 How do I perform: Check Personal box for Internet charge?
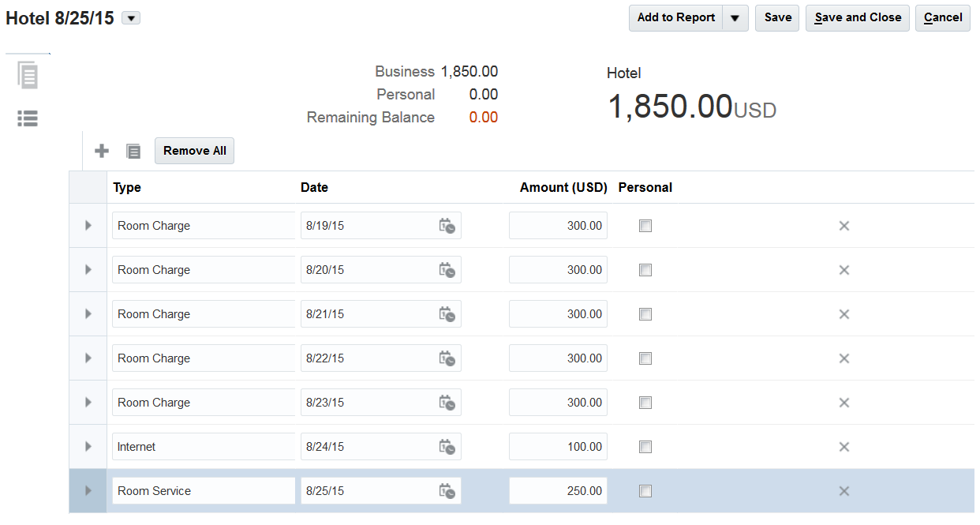[x=645, y=447]
